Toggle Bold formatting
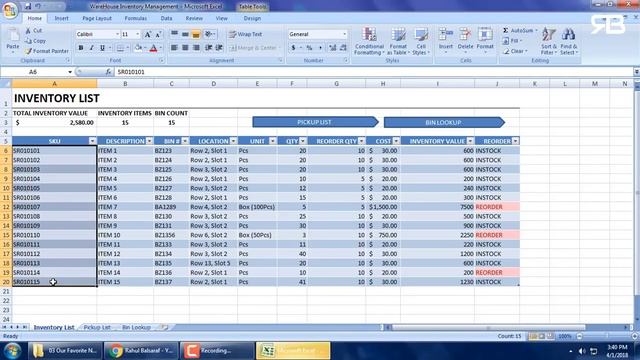Viewport: 640px width, 360px height. (81, 48)
